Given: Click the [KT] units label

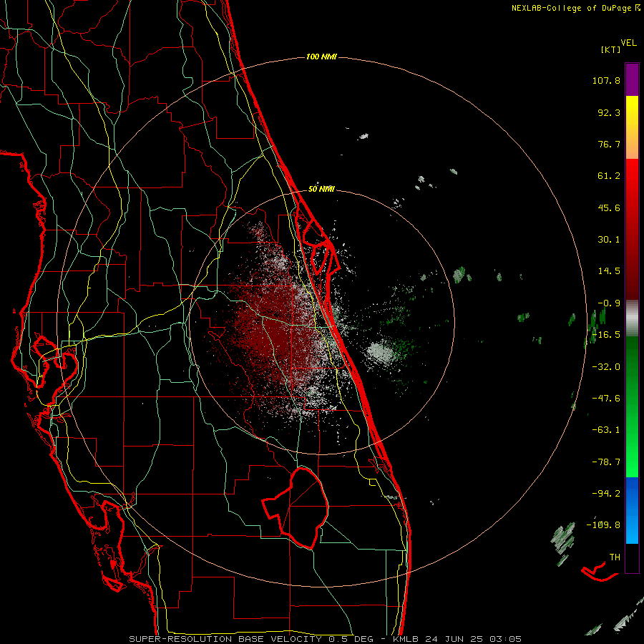Looking at the screenshot, I should [611, 49].
